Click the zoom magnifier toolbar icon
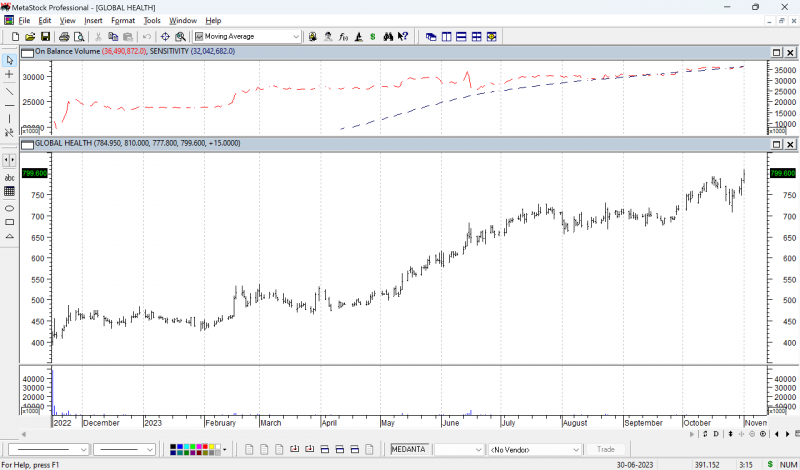 coord(180,37)
